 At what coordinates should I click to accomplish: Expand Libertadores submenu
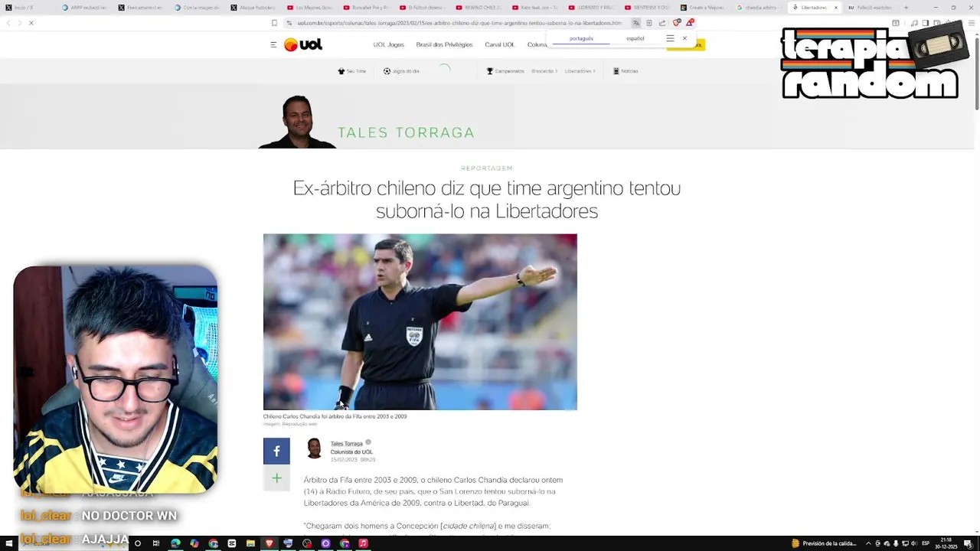[x=580, y=71]
